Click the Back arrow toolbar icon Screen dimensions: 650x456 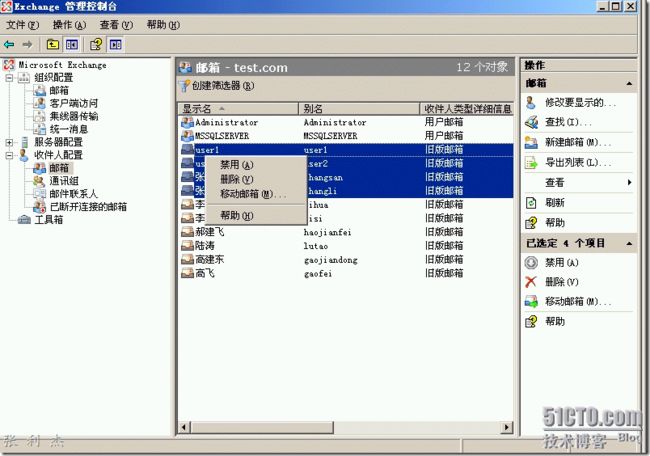[9, 44]
